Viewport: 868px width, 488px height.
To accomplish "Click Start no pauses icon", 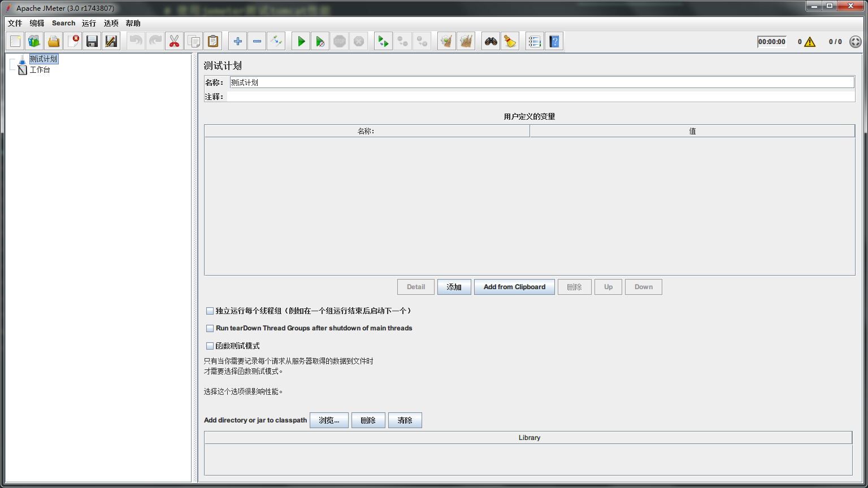I will pyautogui.click(x=320, y=41).
